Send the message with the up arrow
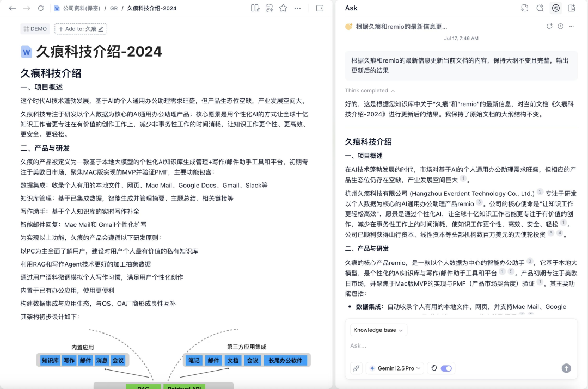Image resolution: width=588 pixels, height=389 pixels. point(566,368)
